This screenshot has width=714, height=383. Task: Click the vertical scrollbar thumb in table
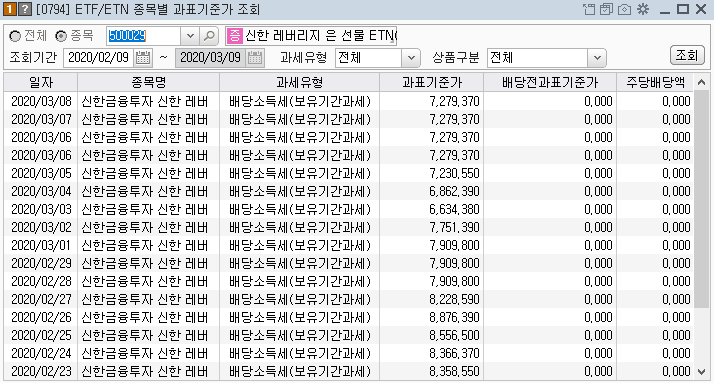click(x=701, y=199)
